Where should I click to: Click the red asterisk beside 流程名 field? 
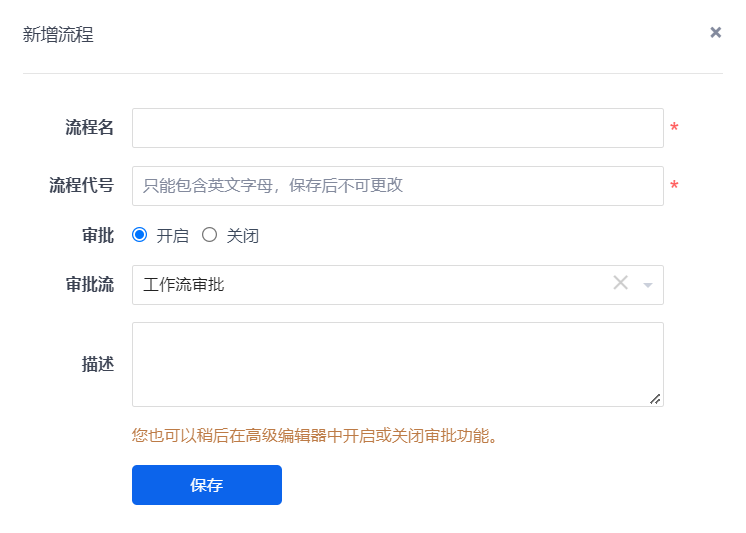[674, 128]
